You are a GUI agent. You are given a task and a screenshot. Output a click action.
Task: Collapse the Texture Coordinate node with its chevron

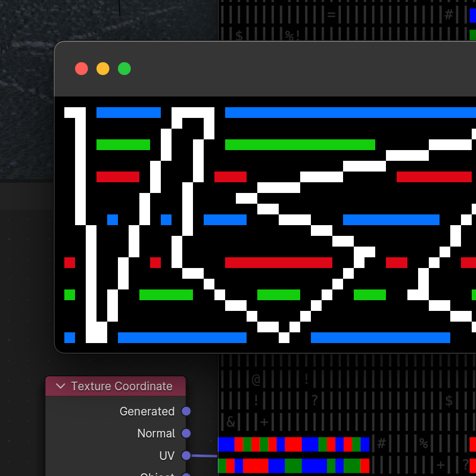(x=61, y=386)
